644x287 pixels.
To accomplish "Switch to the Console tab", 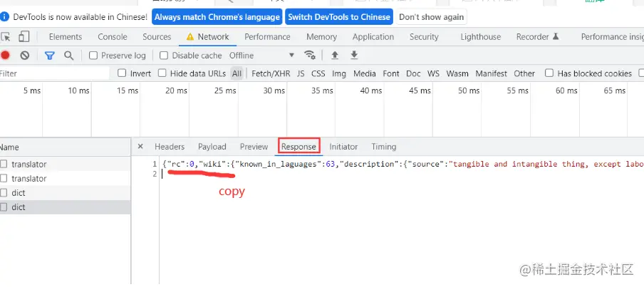I will pos(112,37).
